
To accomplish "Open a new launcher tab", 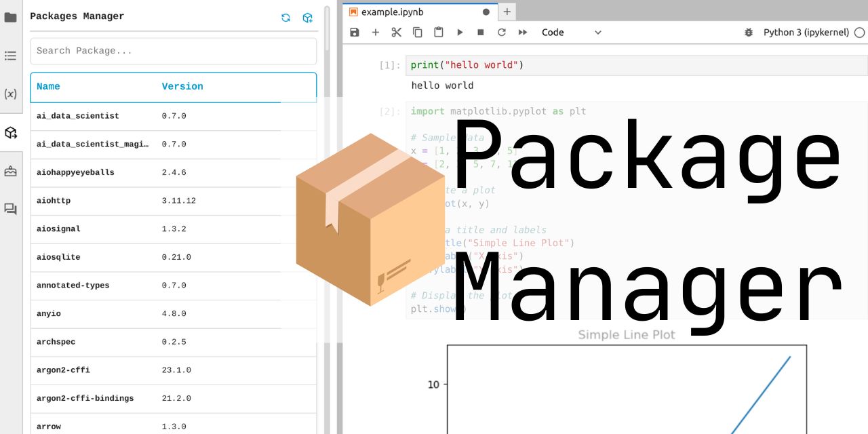I will [507, 12].
